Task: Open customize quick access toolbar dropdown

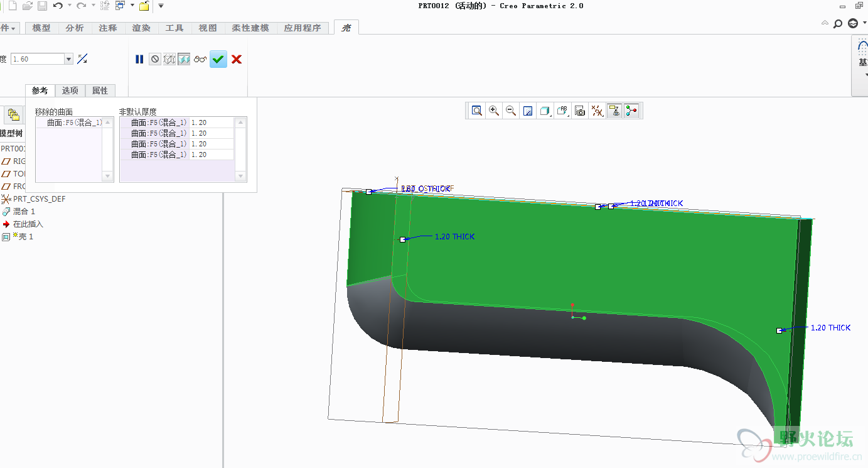Action: coord(161,6)
